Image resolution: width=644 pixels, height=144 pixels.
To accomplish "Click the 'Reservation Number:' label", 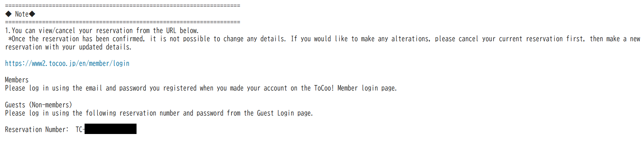I will [x=37, y=129].
